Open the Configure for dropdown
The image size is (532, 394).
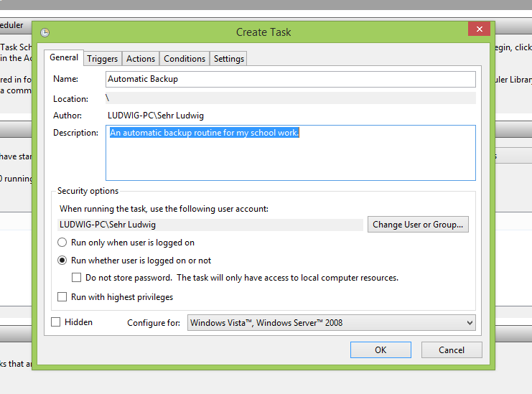pyautogui.click(x=330, y=323)
